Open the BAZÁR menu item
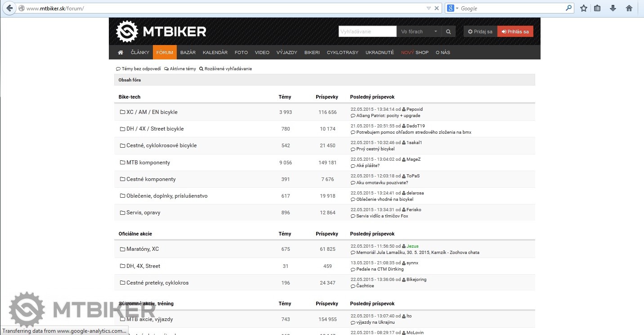Viewport: 644px width, 335px height. pos(188,53)
